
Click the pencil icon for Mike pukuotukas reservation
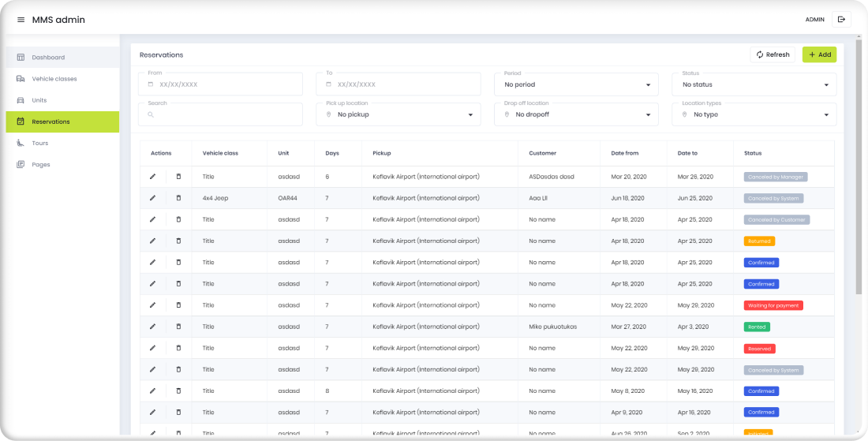(x=153, y=327)
